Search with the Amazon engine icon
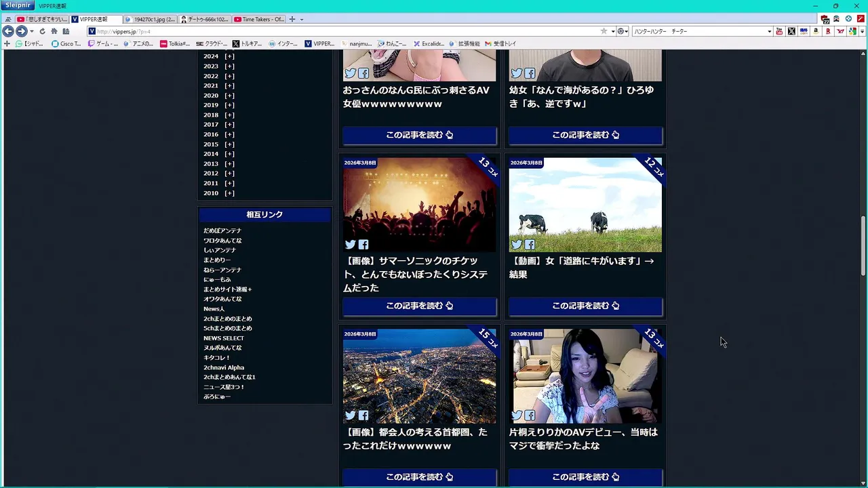Image resolution: width=868 pixels, height=488 pixels. 816,31
